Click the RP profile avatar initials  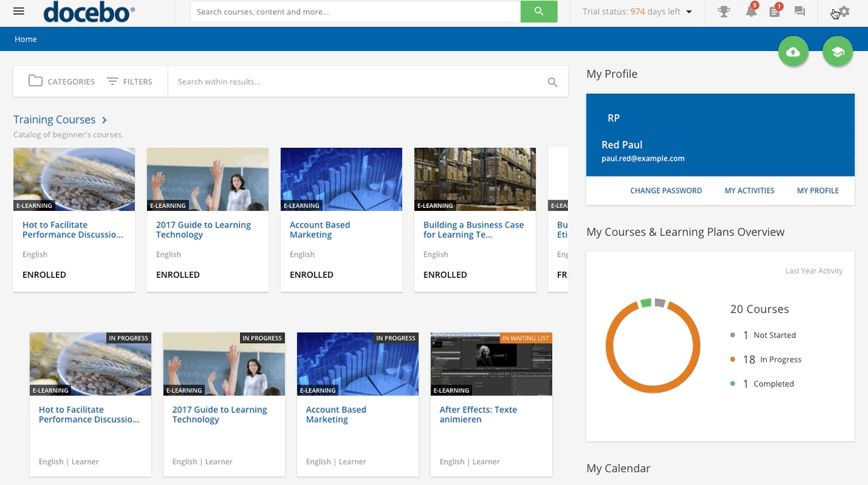[614, 118]
